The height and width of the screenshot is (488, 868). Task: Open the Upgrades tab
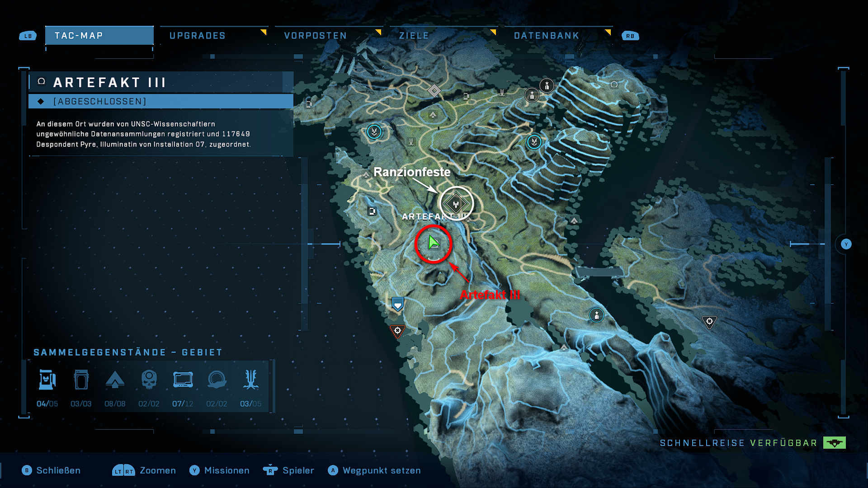pyautogui.click(x=197, y=36)
